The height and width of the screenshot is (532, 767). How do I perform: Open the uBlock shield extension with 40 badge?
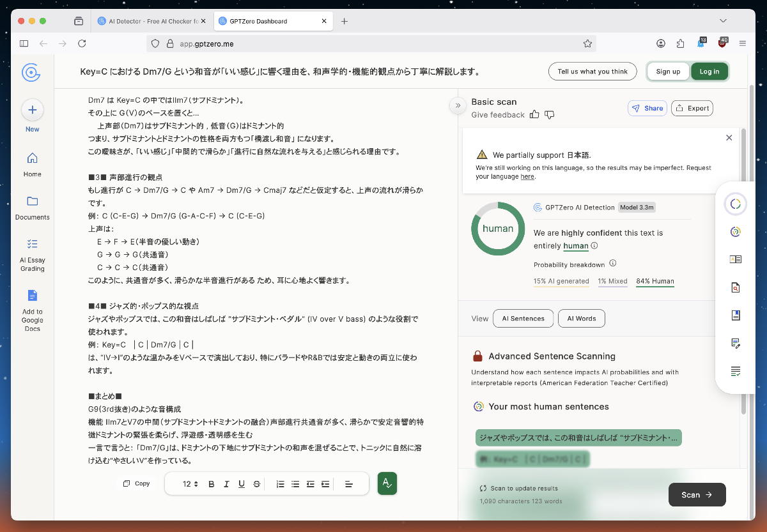(x=722, y=43)
